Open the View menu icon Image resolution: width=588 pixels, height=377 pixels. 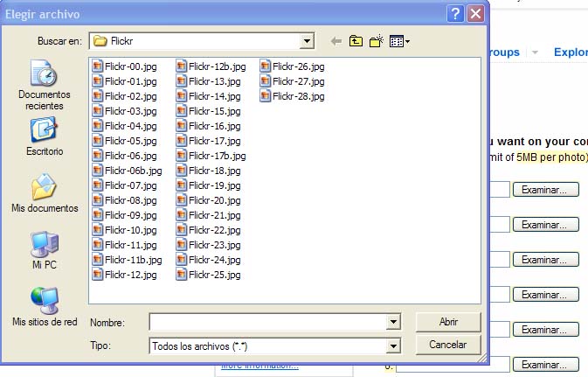(x=399, y=41)
